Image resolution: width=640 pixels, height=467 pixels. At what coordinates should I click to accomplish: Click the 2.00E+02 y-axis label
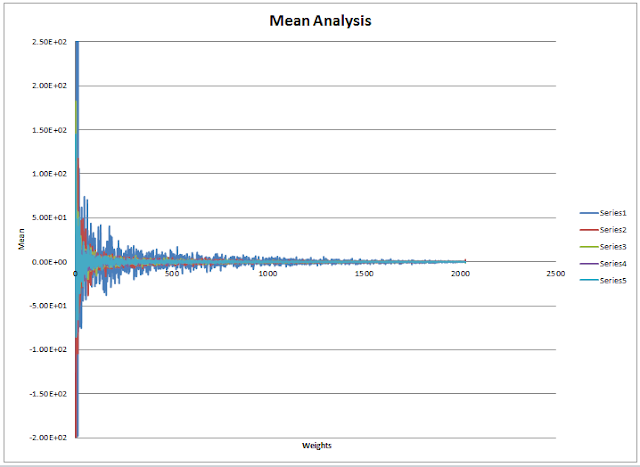[x=49, y=86]
